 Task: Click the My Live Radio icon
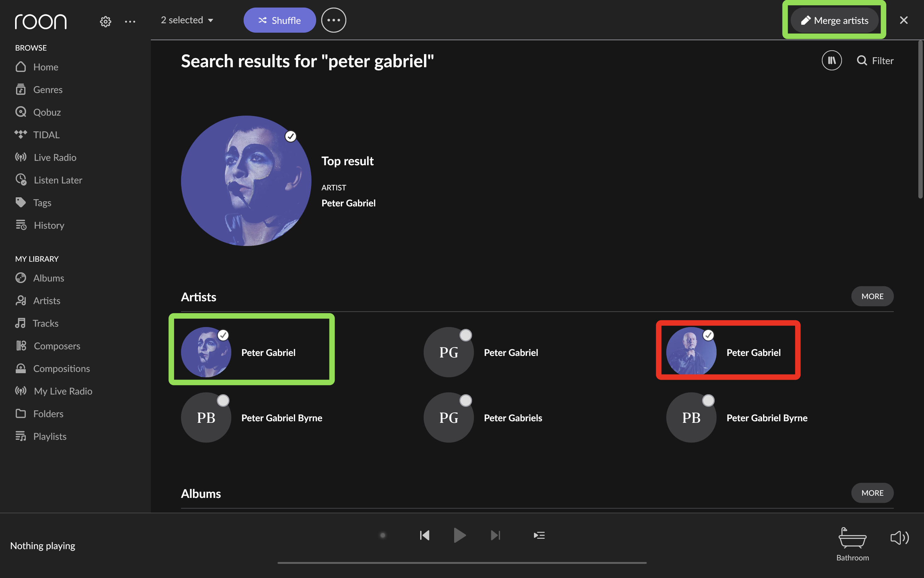tap(21, 391)
